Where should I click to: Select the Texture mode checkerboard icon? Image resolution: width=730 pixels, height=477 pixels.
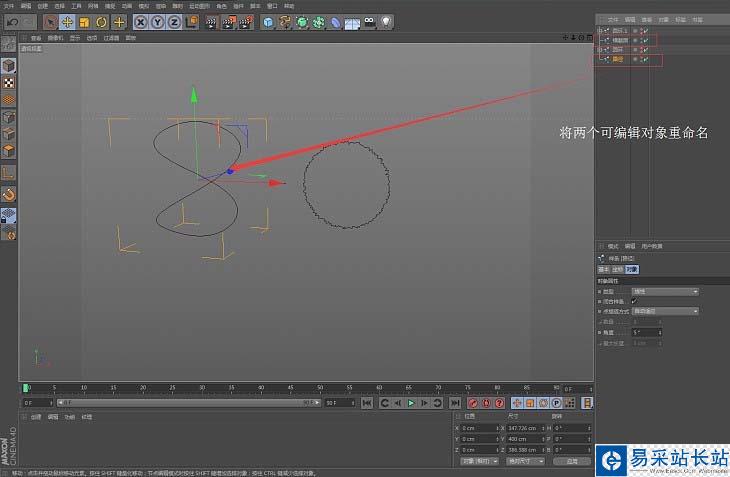[8, 83]
